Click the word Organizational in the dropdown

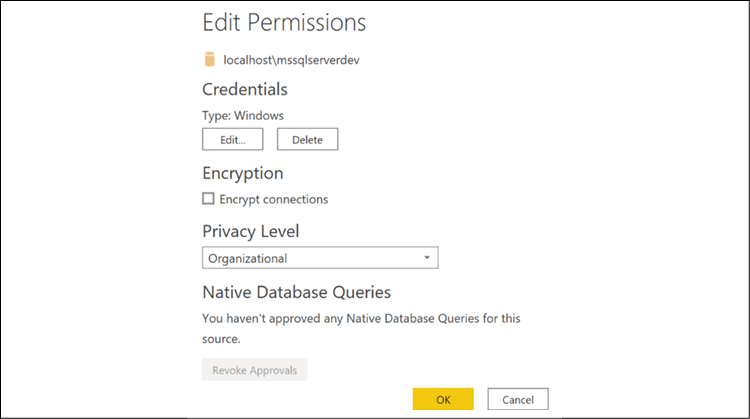tap(247, 258)
